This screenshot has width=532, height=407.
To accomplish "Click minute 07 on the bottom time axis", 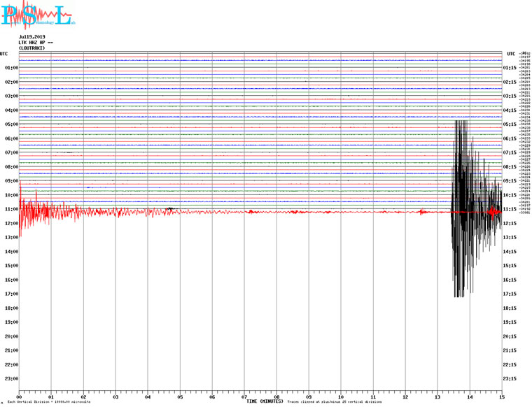I will point(244,397).
